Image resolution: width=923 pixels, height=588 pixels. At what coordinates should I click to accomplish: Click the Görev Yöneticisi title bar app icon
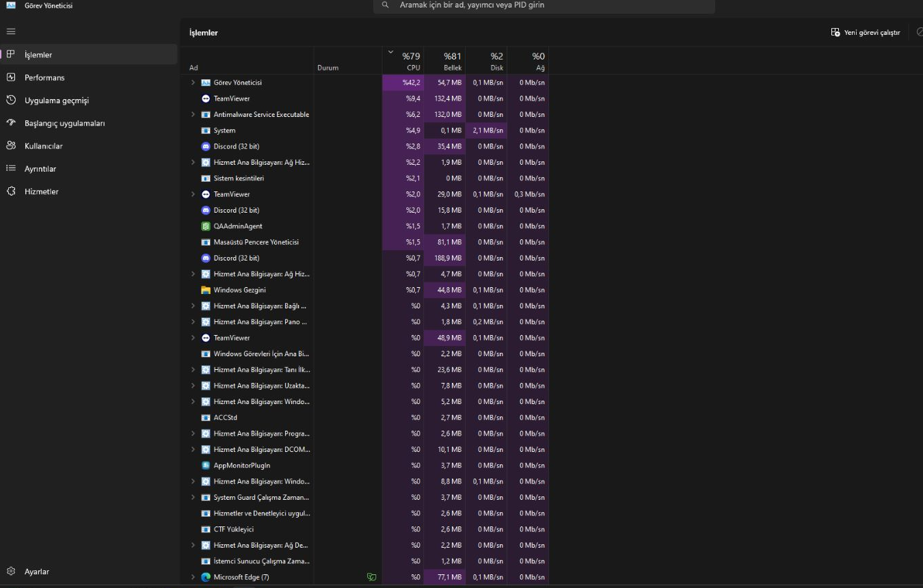tap(11, 5)
